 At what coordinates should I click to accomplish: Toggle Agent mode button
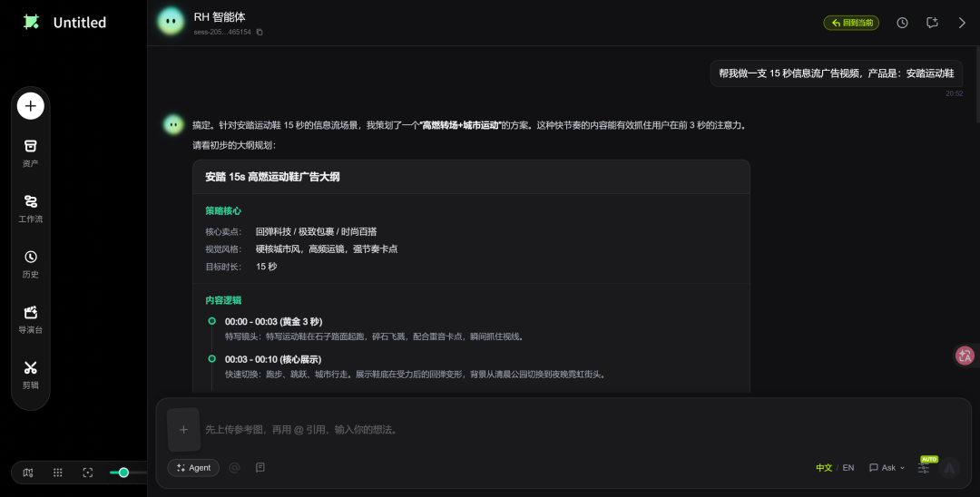pyautogui.click(x=193, y=468)
